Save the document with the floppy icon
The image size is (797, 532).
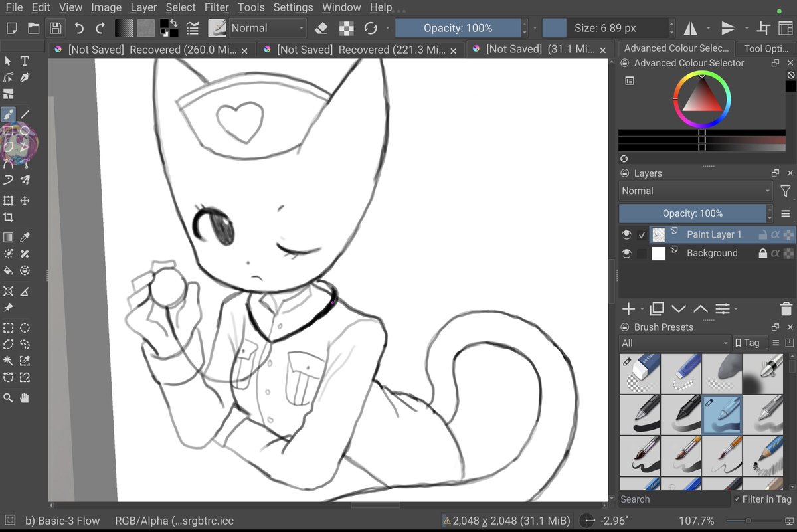(x=56, y=28)
